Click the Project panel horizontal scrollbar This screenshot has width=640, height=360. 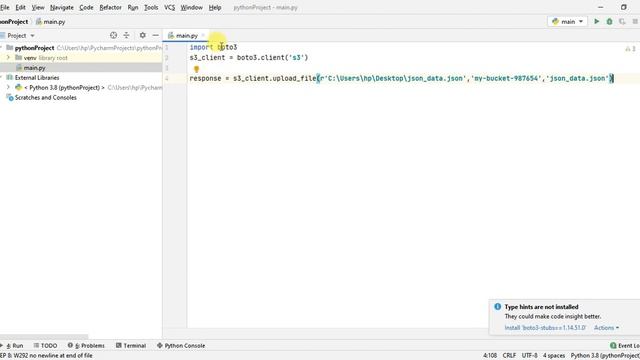(x=44, y=337)
